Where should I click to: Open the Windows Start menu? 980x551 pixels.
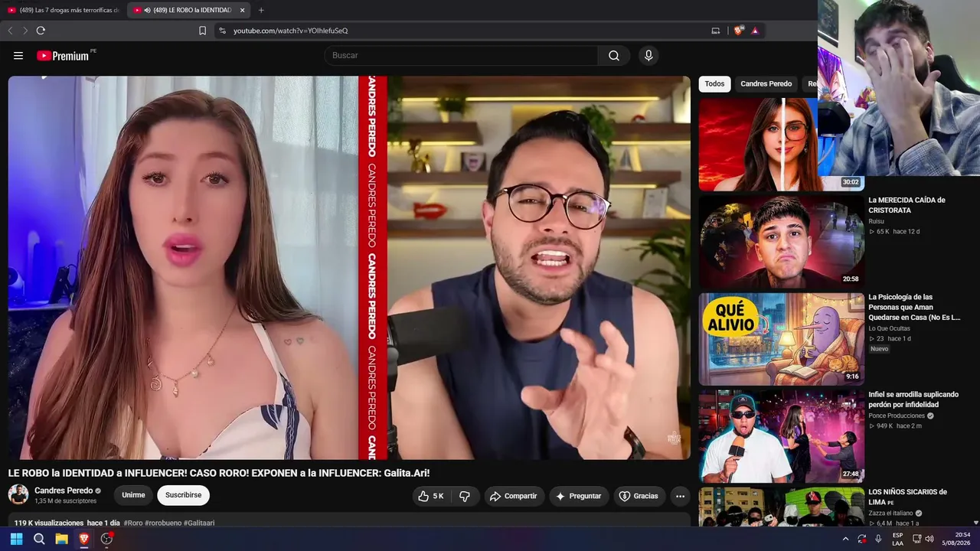coord(16,539)
